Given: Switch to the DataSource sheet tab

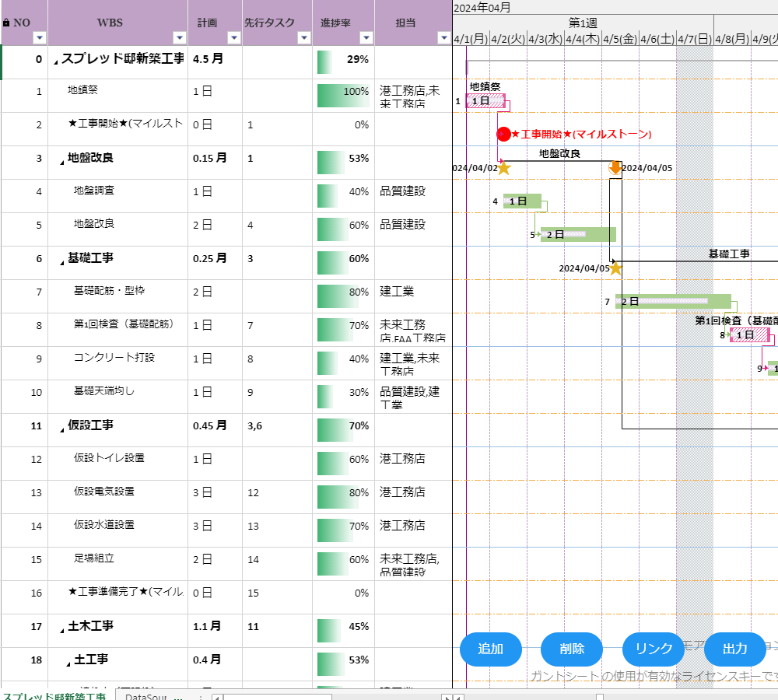Looking at the screenshot, I should point(146,696).
